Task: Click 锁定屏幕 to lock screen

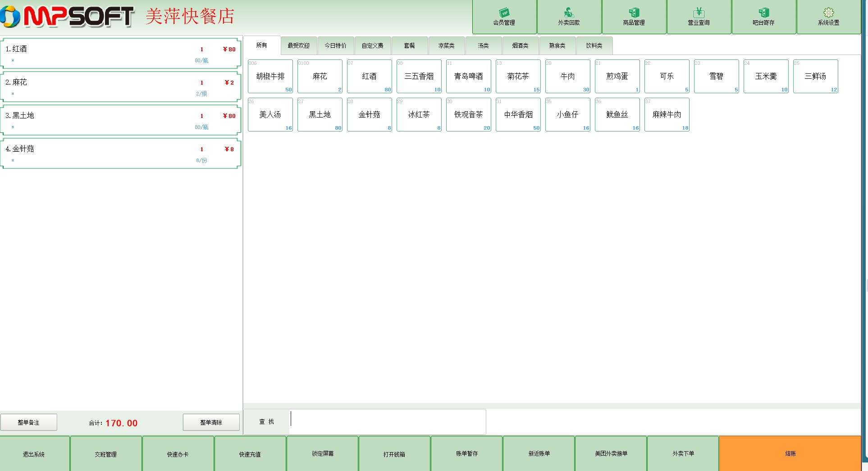Action: 323,453
